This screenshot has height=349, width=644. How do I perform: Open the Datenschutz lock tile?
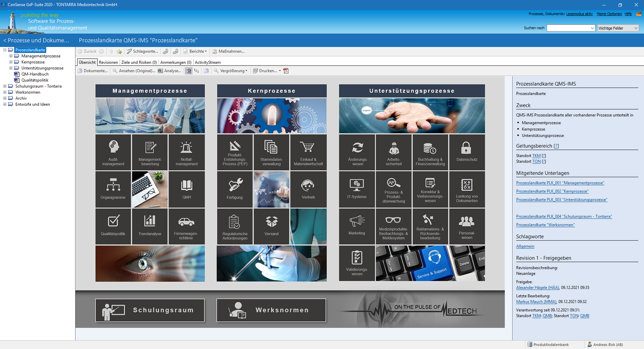click(x=467, y=152)
